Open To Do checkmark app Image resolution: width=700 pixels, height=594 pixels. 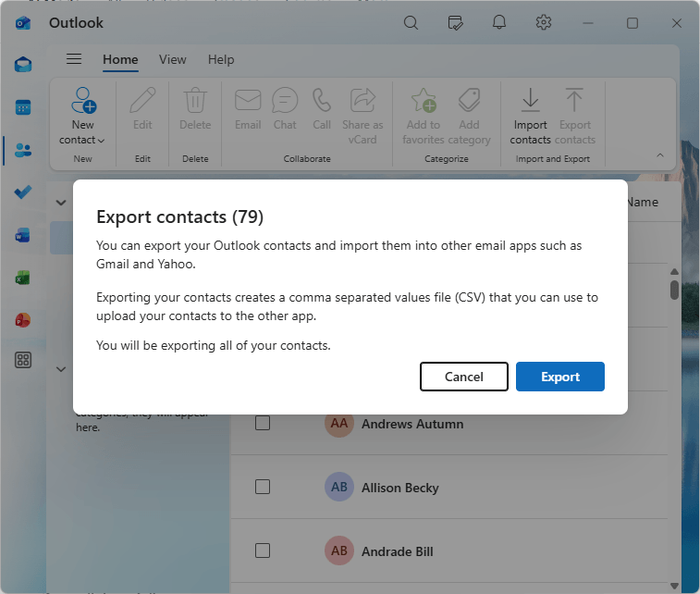point(23,192)
